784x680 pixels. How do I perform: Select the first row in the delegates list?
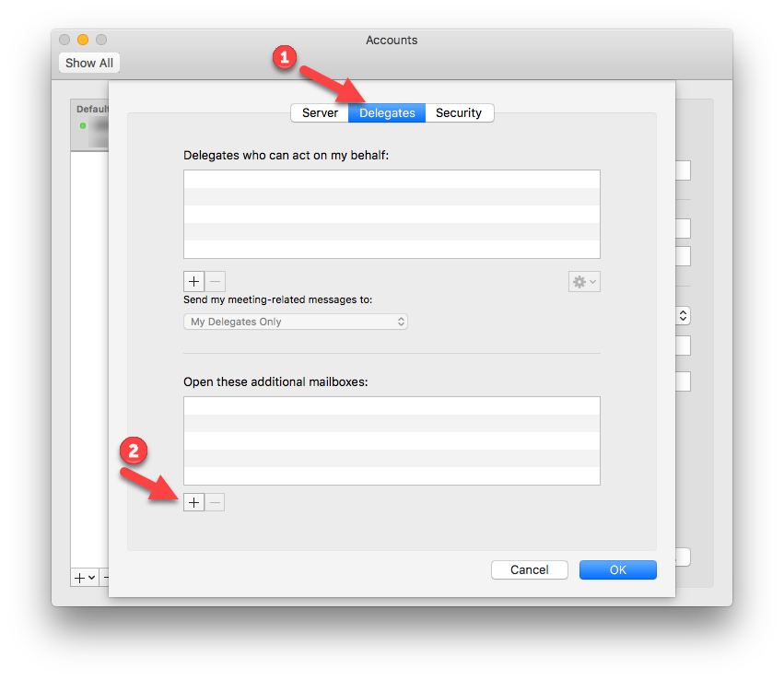tap(392, 179)
